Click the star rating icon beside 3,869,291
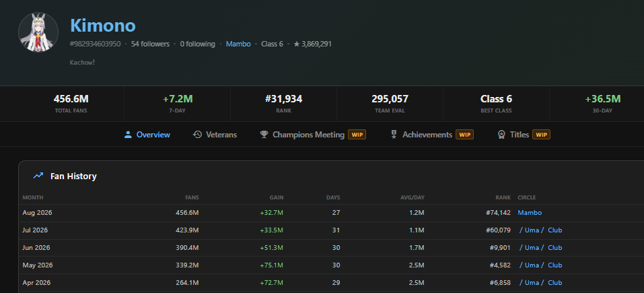 coord(297,44)
